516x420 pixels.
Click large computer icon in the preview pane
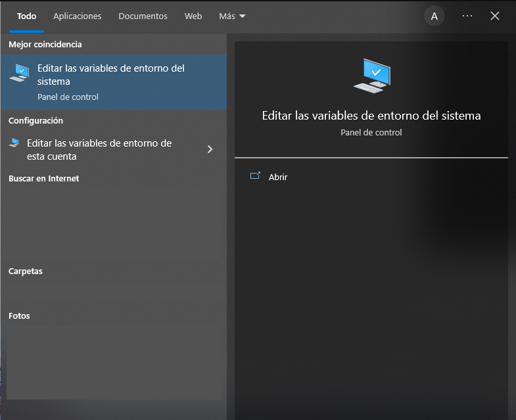372,76
